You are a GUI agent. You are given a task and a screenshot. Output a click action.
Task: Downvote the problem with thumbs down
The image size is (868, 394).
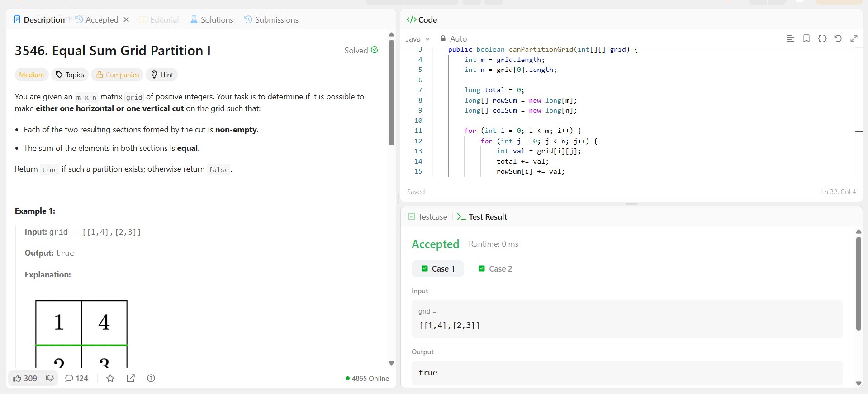tap(50, 378)
